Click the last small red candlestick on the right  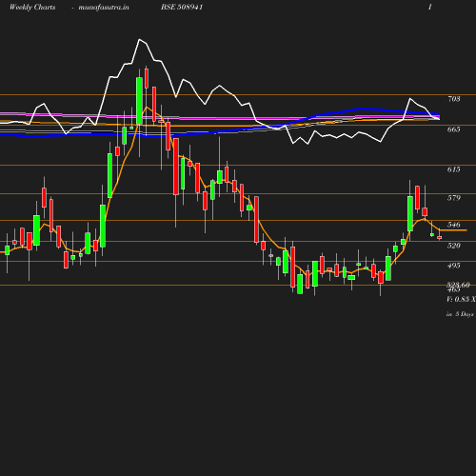pos(440,237)
